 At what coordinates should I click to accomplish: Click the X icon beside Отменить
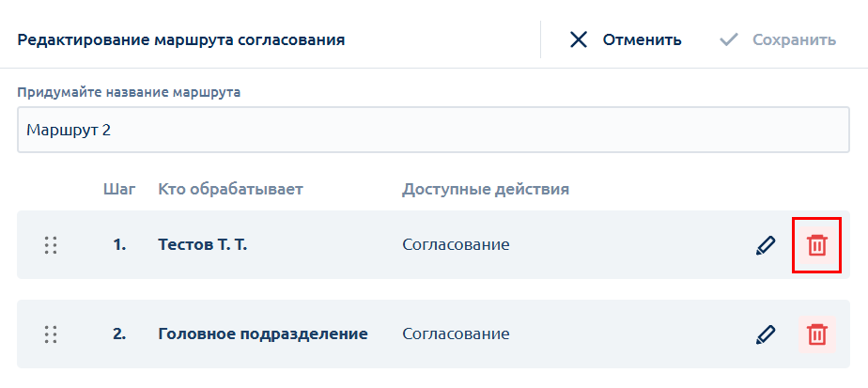(579, 39)
